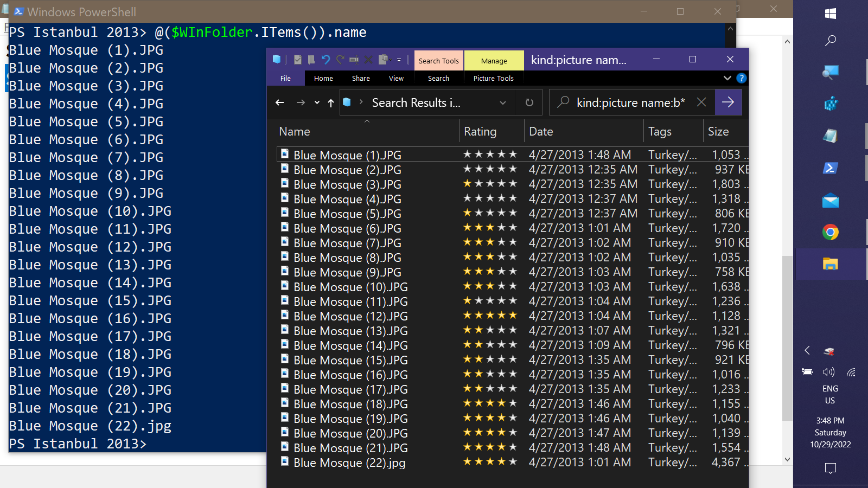Click the Redo arrow in Explorer title bar
The height and width of the screenshot is (488, 868).
click(340, 60)
